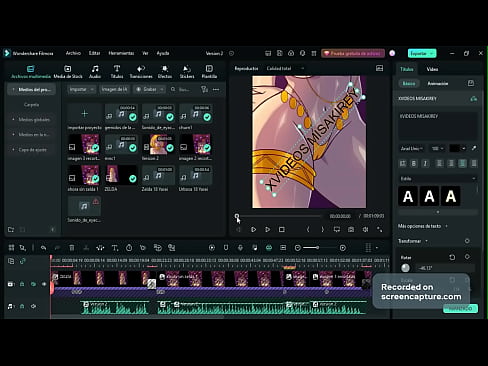Open the Media de Stock tab
Screen dimensions: 488x366
pos(68,72)
